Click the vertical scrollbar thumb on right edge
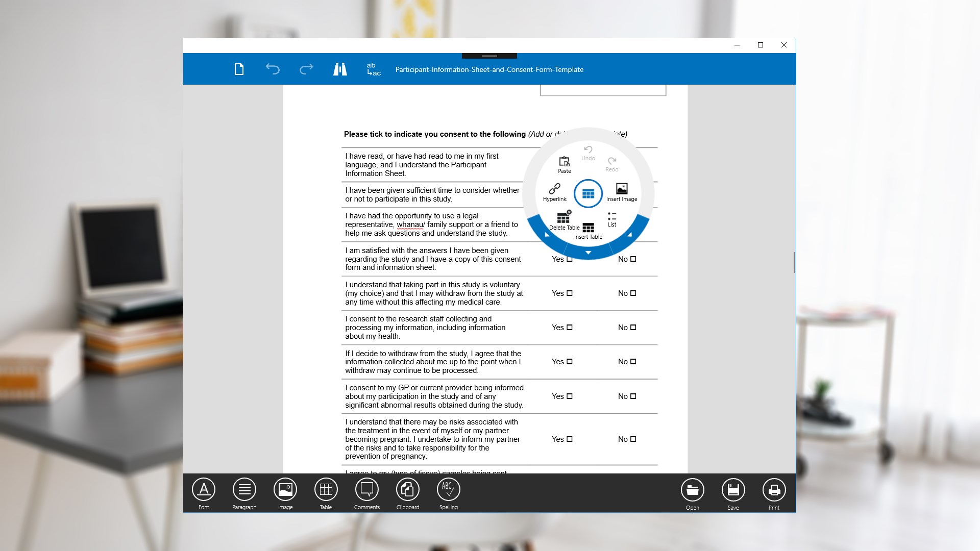Screen dimensions: 980x551 click(x=794, y=262)
